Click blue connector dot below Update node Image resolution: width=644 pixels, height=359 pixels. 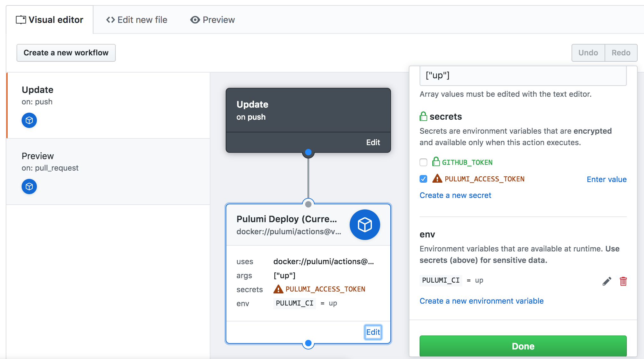[x=308, y=152]
